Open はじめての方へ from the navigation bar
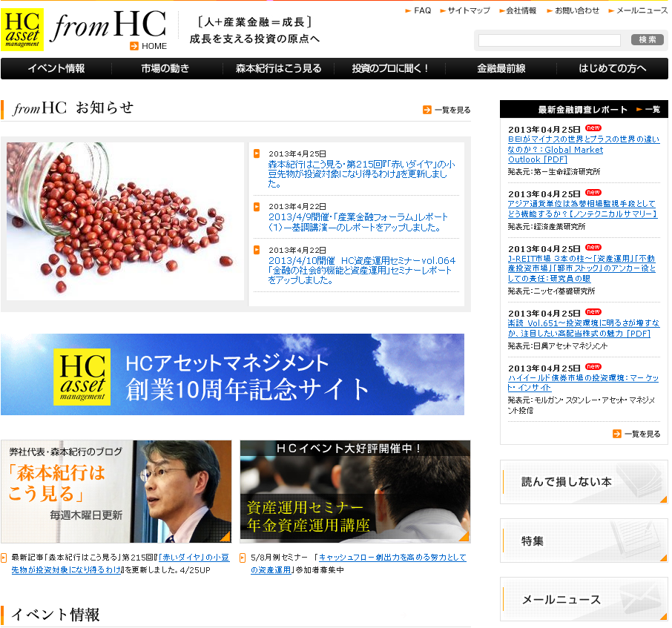Screen dimensions: 672x628 [x=611, y=69]
